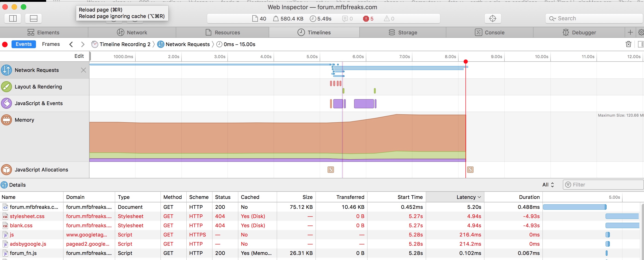Click the console log count indicator
The image size is (644, 260).
coord(348,19)
